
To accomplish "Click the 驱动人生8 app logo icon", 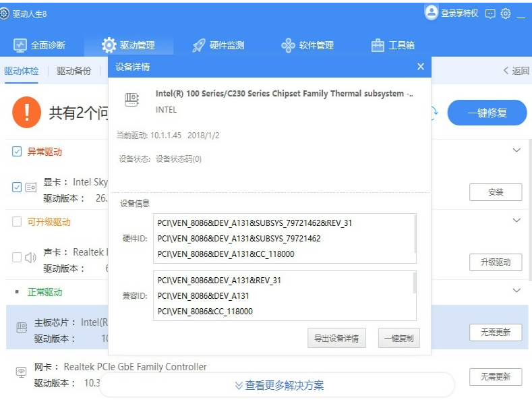I will (4, 14).
